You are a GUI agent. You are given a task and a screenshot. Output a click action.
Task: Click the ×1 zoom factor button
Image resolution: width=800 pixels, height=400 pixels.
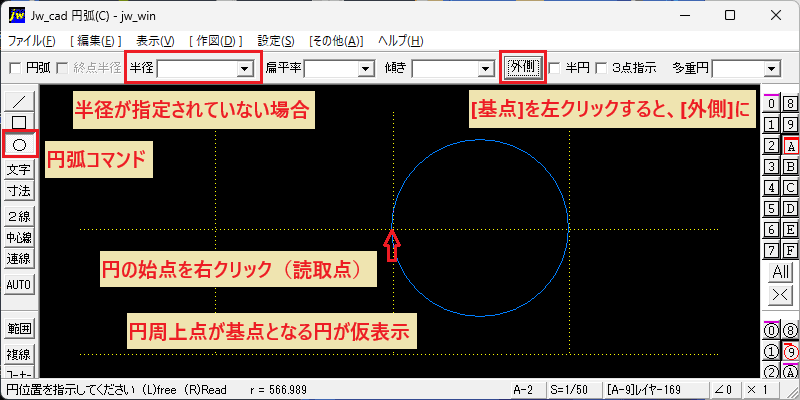point(759,390)
